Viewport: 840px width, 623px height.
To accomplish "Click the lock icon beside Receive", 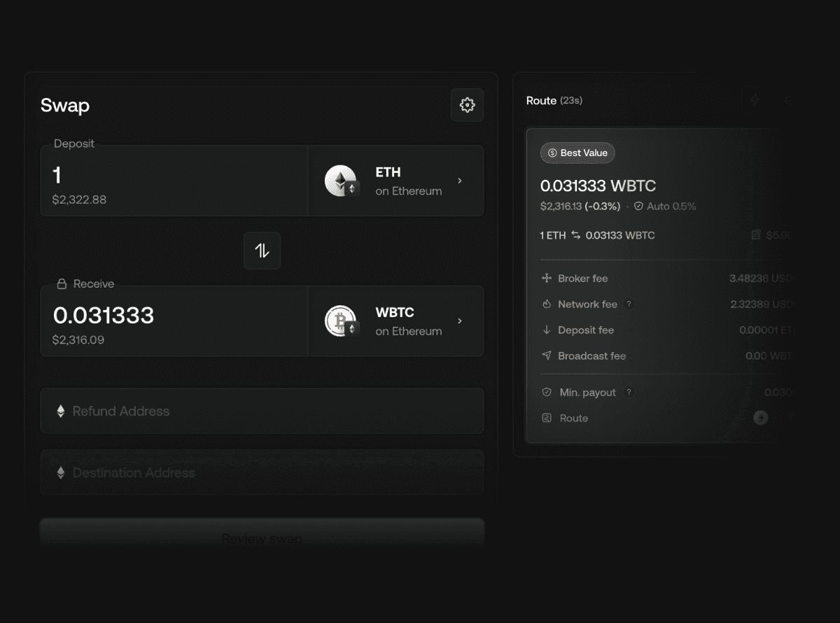I will click(62, 283).
